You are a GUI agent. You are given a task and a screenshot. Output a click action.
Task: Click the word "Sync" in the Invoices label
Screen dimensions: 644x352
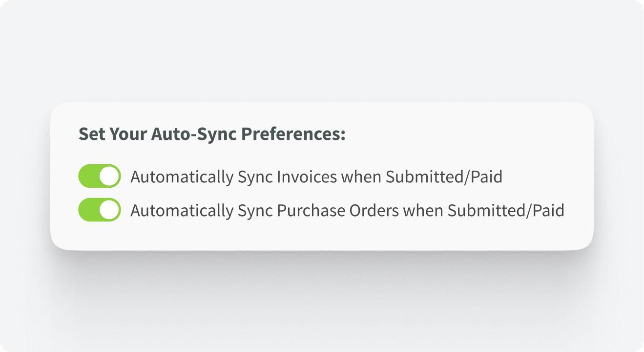point(255,176)
